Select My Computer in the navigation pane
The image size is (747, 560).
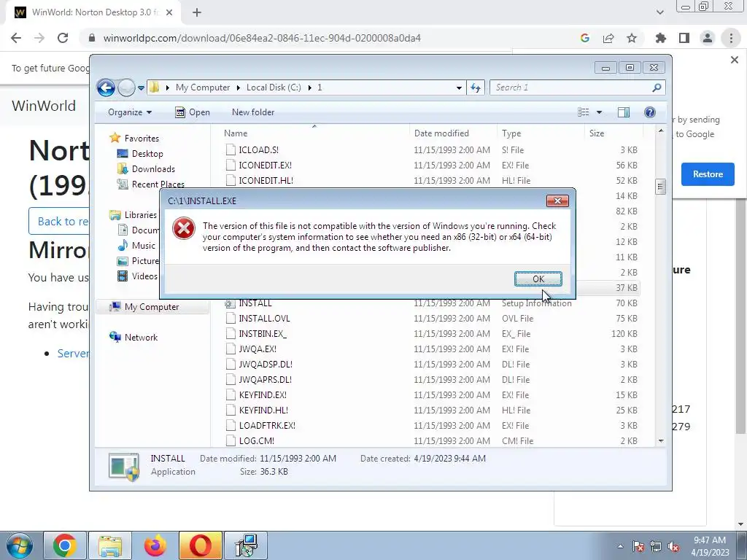(x=152, y=307)
